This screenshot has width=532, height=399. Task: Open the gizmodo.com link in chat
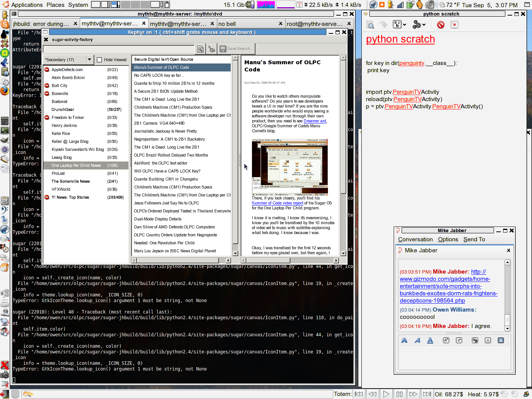pyautogui.click(x=448, y=286)
